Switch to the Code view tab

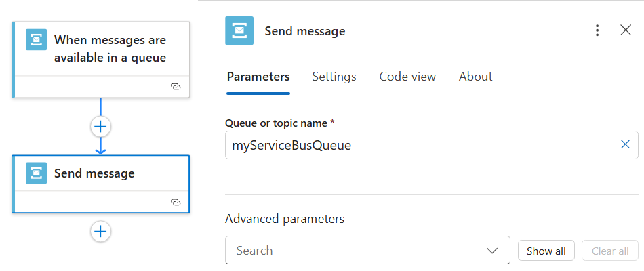pos(407,77)
